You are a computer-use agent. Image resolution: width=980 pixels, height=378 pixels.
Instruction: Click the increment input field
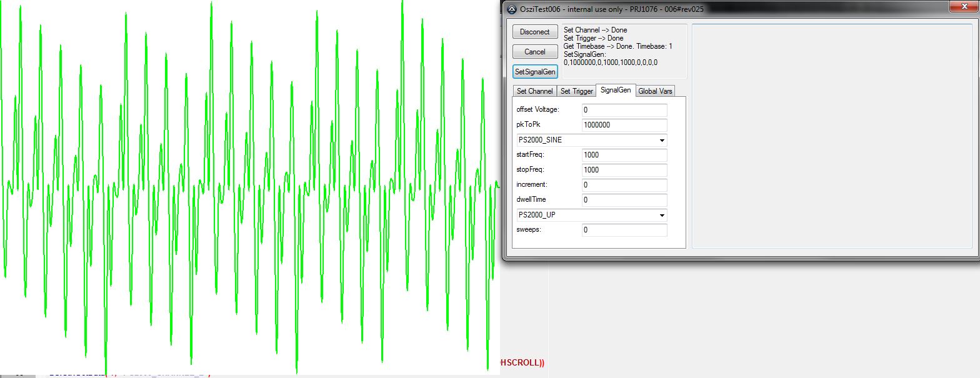tap(624, 185)
